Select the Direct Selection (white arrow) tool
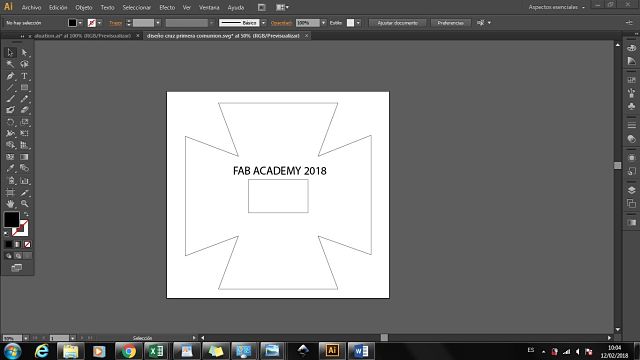Viewport: 640px width, 360px height. 24,52
